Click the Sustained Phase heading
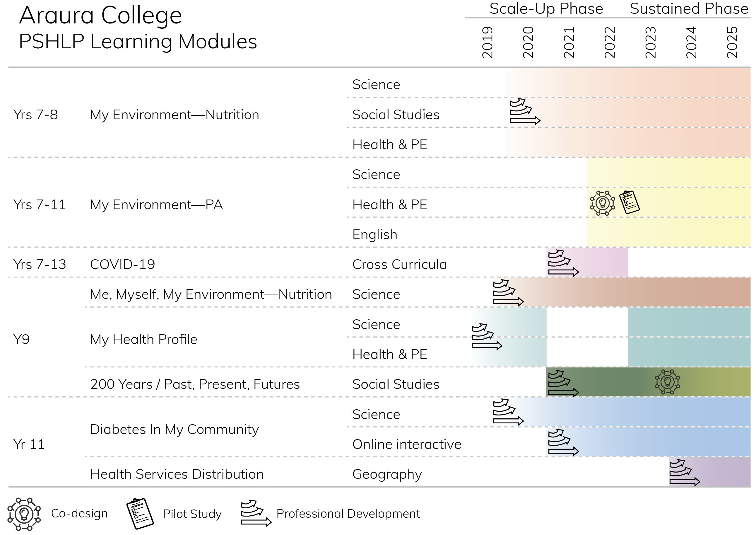Screen dimensions: 756x535 click(689, 9)
